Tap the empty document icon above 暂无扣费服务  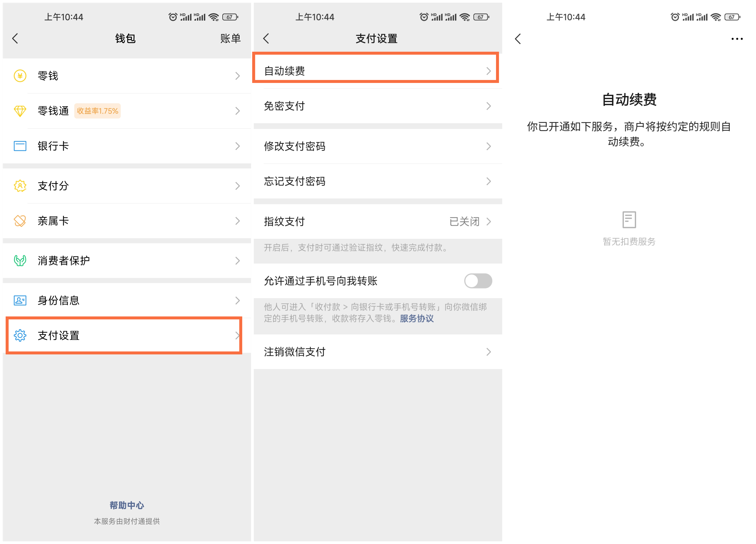[629, 219]
